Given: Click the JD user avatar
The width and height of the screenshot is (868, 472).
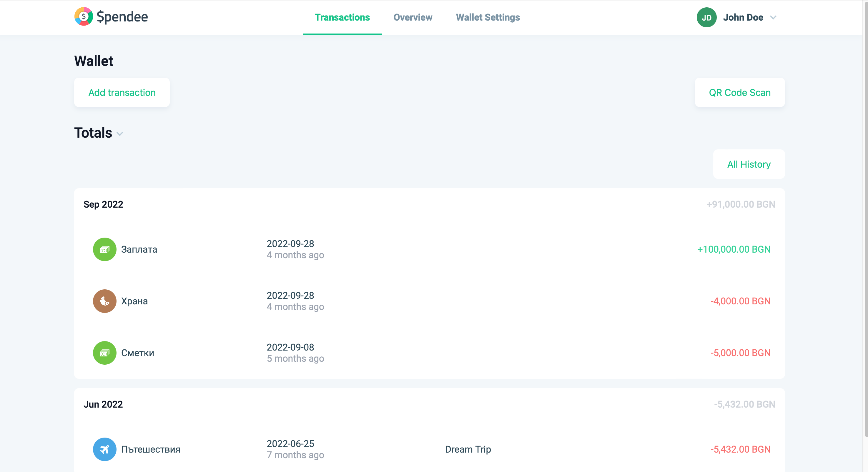Looking at the screenshot, I should [706, 18].
